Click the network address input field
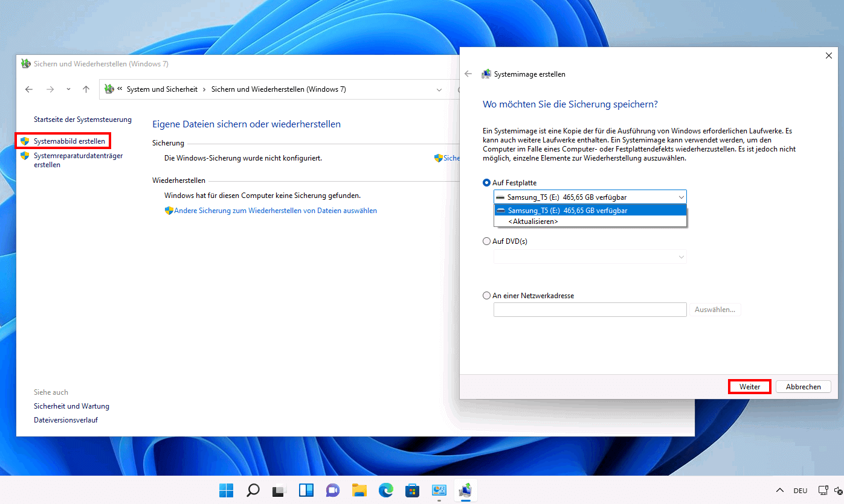The width and height of the screenshot is (844, 504). tap(590, 309)
